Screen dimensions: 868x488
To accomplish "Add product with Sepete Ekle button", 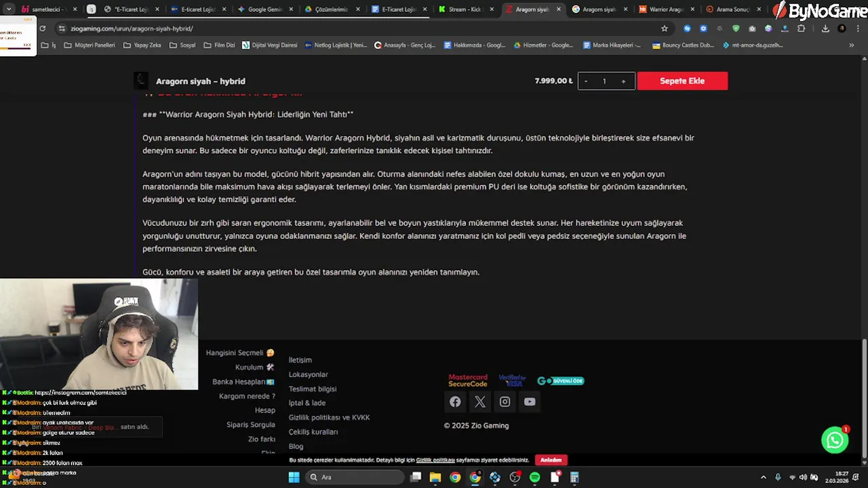I will tap(682, 81).
